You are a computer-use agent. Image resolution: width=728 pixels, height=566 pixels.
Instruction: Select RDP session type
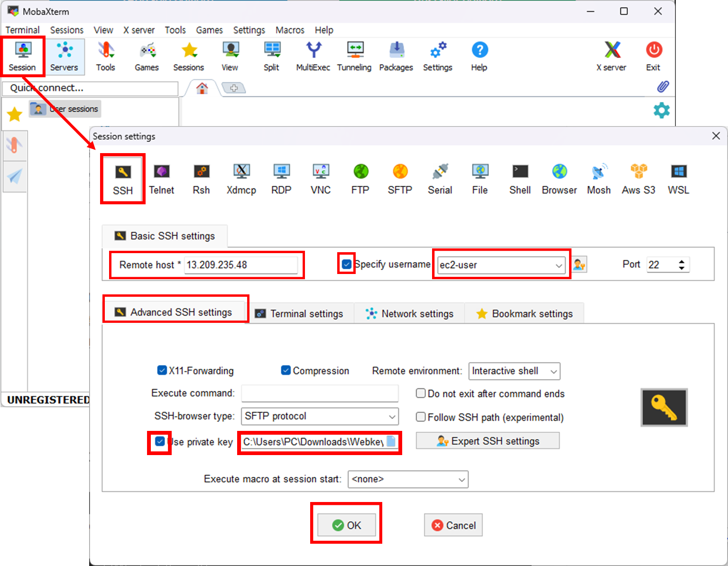(x=281, y=179)
